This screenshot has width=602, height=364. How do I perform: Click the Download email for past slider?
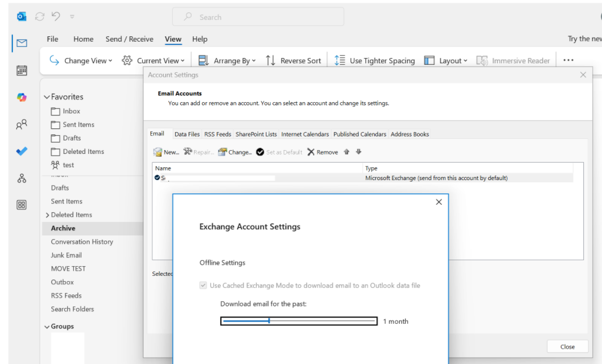tap(299, 321)
